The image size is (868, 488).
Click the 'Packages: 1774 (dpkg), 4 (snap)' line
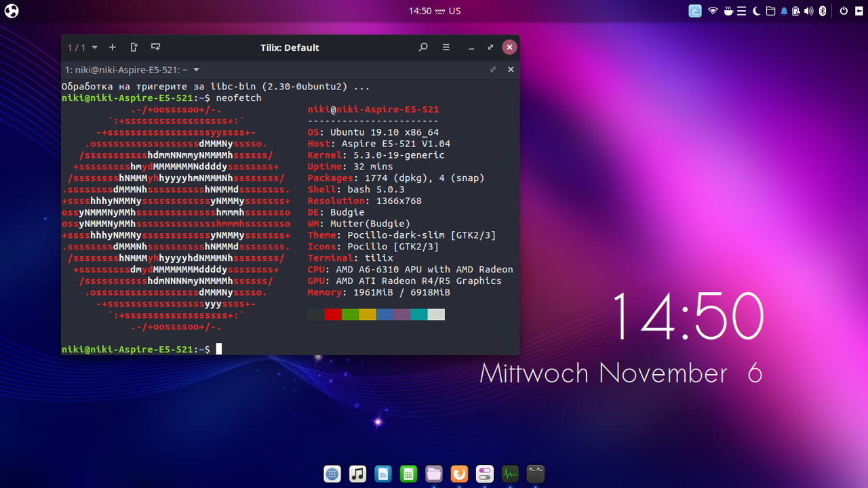click(396, 178)
